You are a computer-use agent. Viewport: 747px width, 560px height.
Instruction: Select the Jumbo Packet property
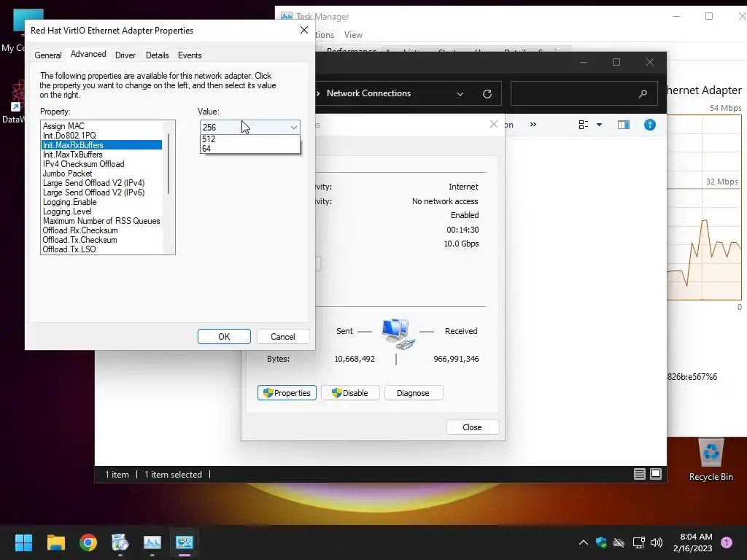(102, 174)
